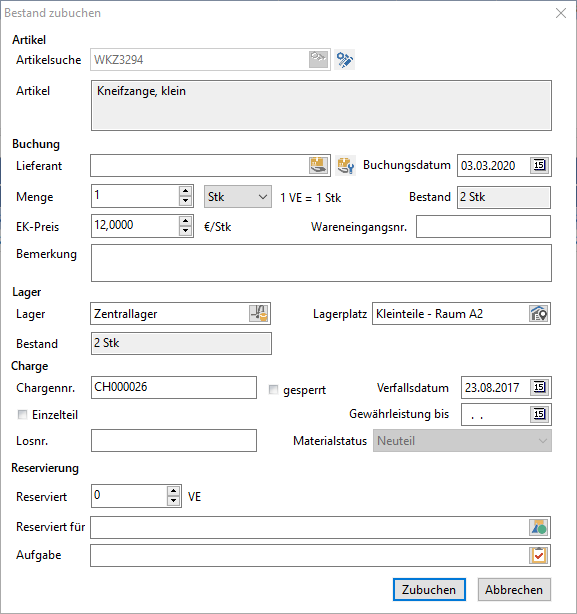Image resolution: width=577 pixels, height=614 pixels.
Task: Click the Zubuchen button
Action: [x=429, y=589]
